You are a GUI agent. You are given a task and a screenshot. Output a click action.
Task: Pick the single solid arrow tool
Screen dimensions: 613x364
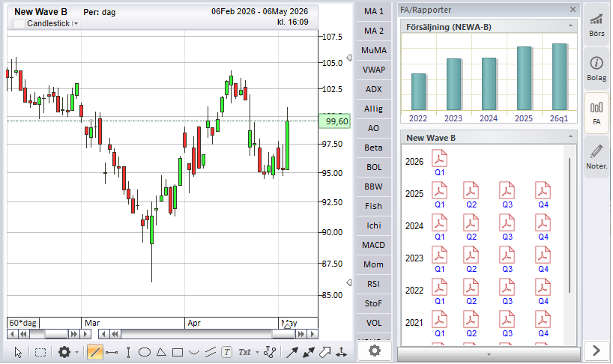292,352
